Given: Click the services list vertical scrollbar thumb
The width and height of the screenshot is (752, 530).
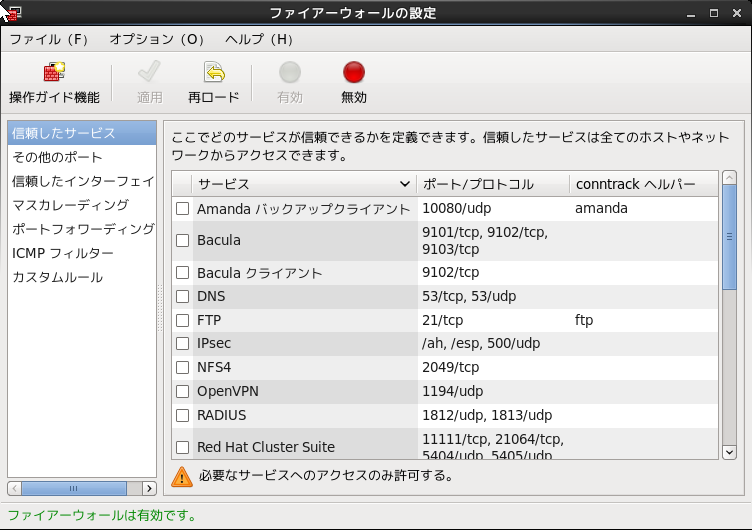Looking at the screenshot, I should coord(729,237).
